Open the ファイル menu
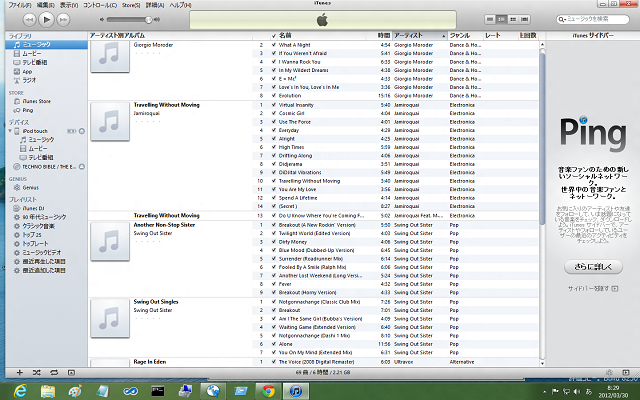Screen dimensions: 640x400 point(19,5)
